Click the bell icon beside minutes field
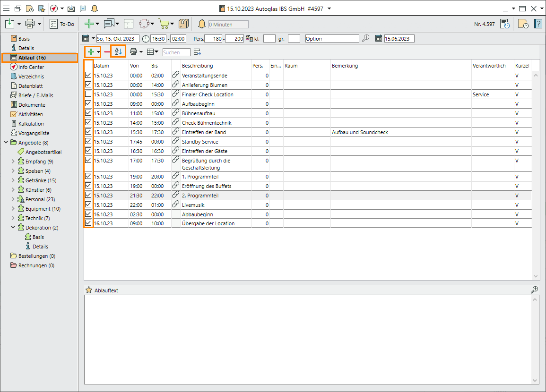Image resolution: width=546 pixels, height=392 pixels. point(202,24)
